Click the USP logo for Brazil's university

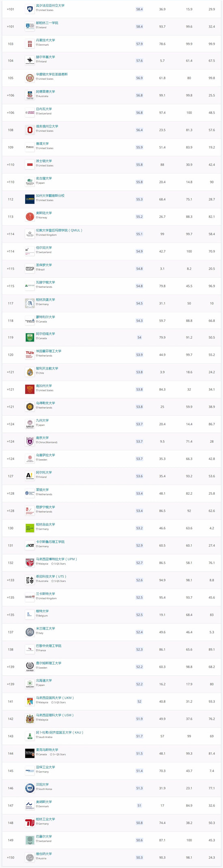click(x=30, y=268)
